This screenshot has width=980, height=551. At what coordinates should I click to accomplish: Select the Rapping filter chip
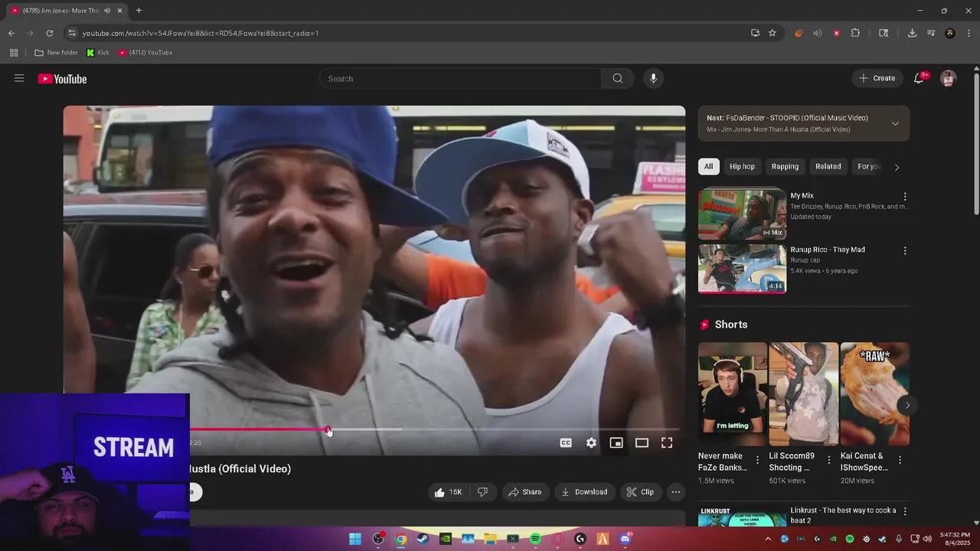pyautogui.click(x=785, y=167)
